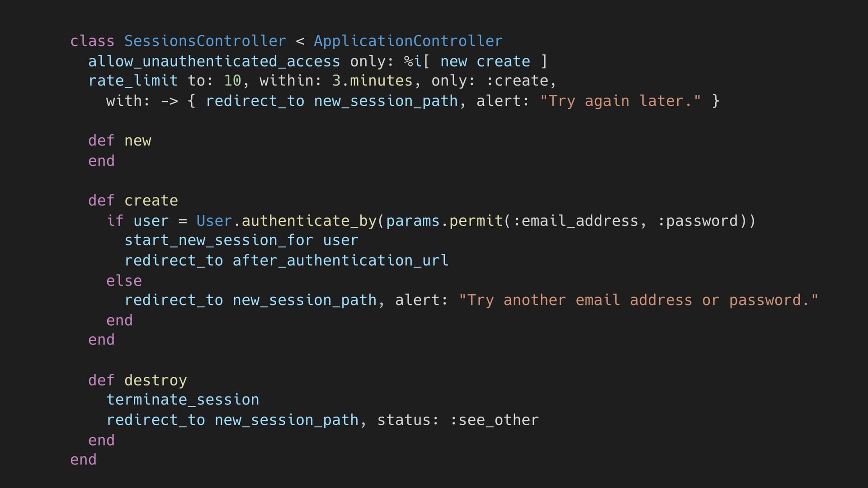Click the number 10 after to:
Screen dimensions: 868x488
coord(232,81)
